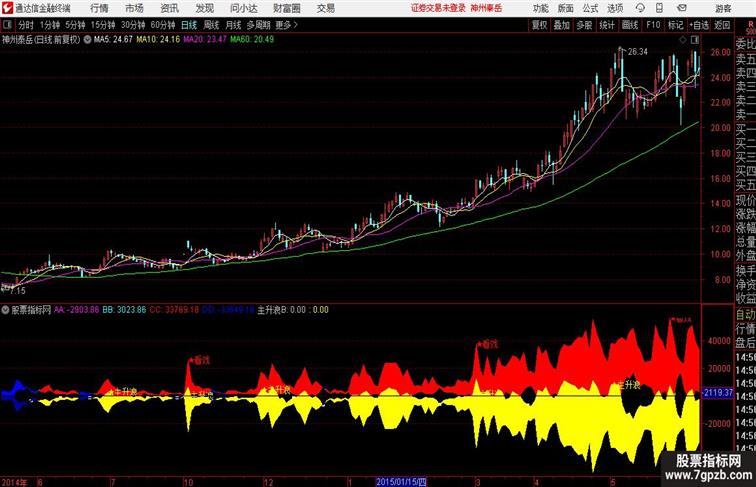Open the 交易 menu
The image size is (756, 487).
(x=325, y=8)
